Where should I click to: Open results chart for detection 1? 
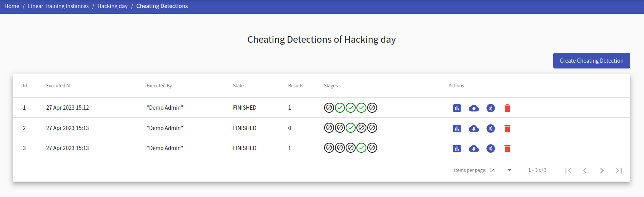(457, 108)
